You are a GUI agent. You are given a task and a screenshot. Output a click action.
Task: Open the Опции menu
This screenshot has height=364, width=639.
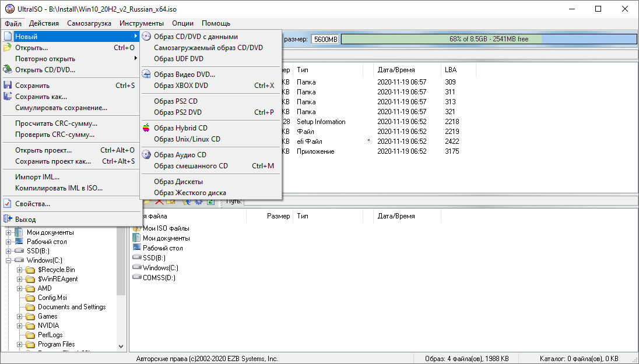[x=182, y=23]
